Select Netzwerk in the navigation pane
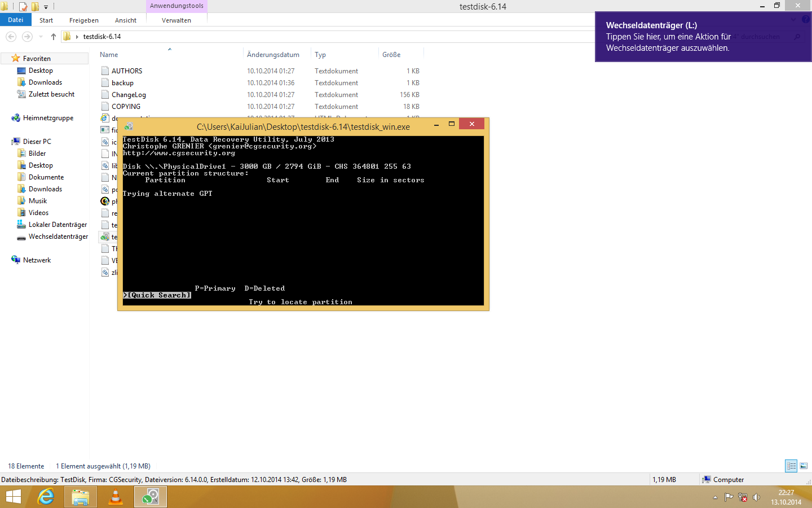Image resolution: width=812 pixels, height=508 pixels. [37, 260]
